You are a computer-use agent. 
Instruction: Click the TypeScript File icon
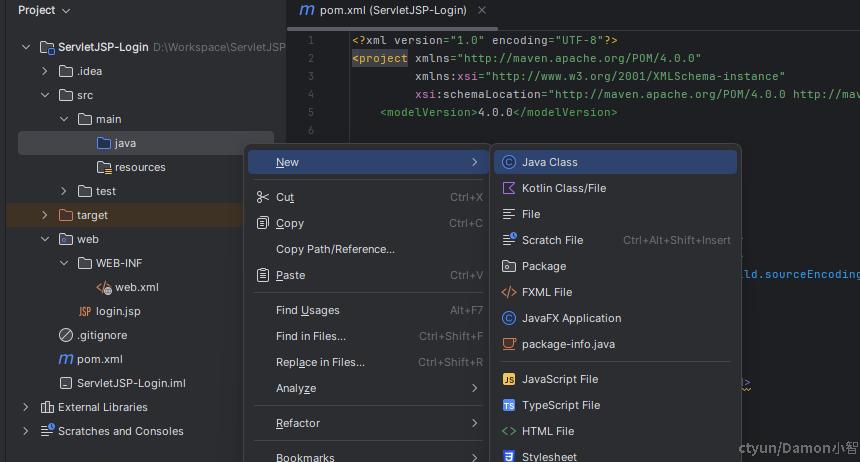(508, 405)
